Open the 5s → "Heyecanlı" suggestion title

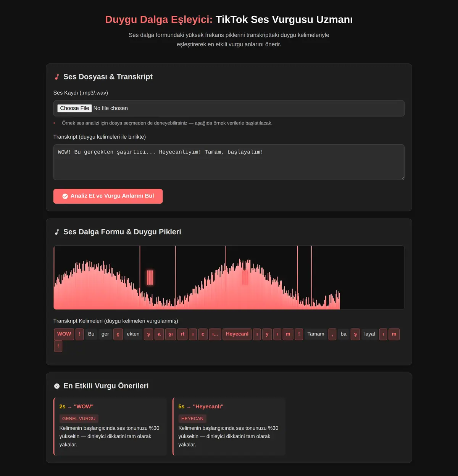tap(201, 407)
